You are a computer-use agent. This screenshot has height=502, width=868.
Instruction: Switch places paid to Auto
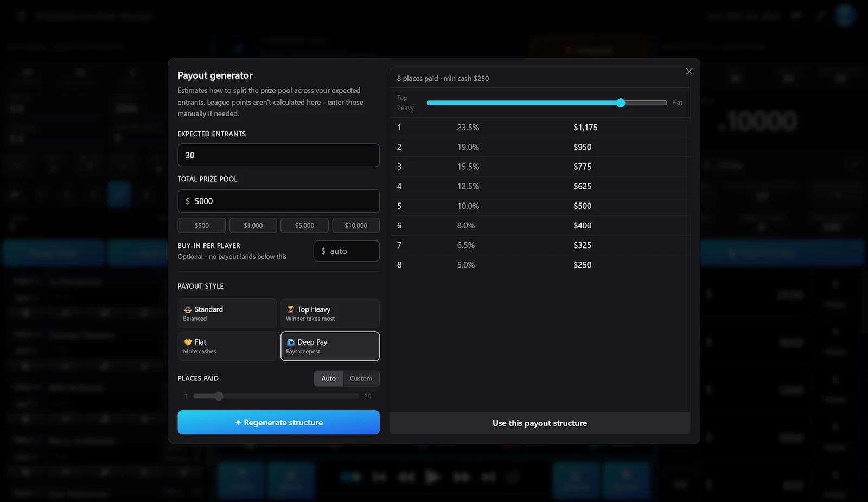[x=329, y=378]
